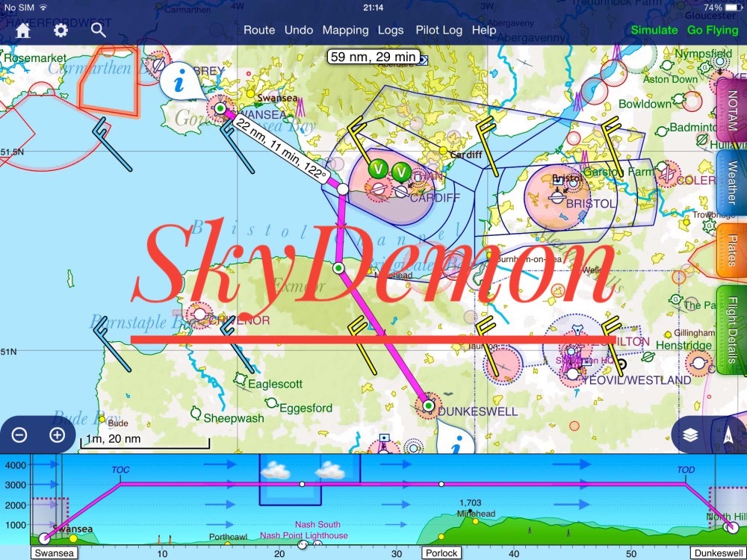Open the NOTAM side tab
This screenshot has width=747, height=560.
click(x=732, y=111)
